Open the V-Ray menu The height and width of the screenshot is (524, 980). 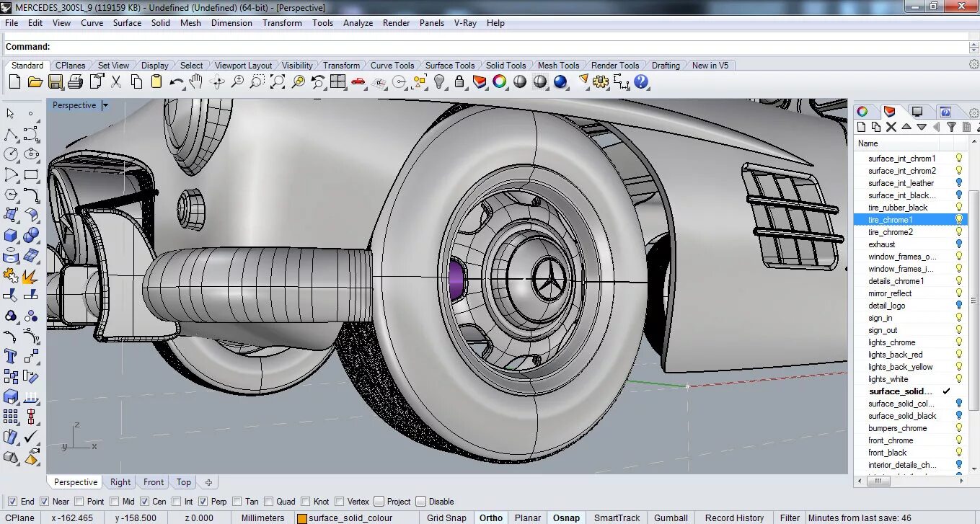pyautogui.click(x=465, y=23)
